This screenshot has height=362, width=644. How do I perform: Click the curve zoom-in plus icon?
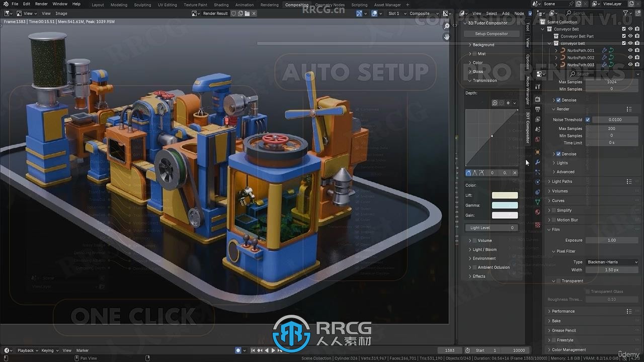point(495,103)
